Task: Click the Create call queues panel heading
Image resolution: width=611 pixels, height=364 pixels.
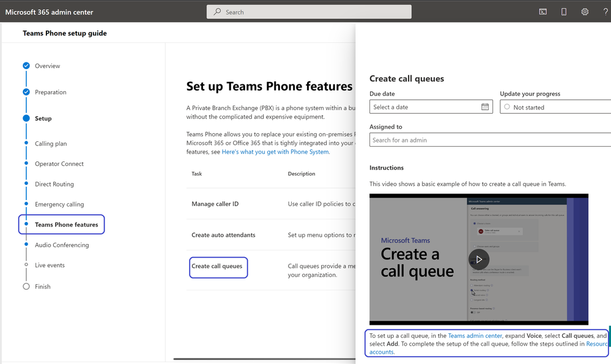Action: (x=407, y=79)
